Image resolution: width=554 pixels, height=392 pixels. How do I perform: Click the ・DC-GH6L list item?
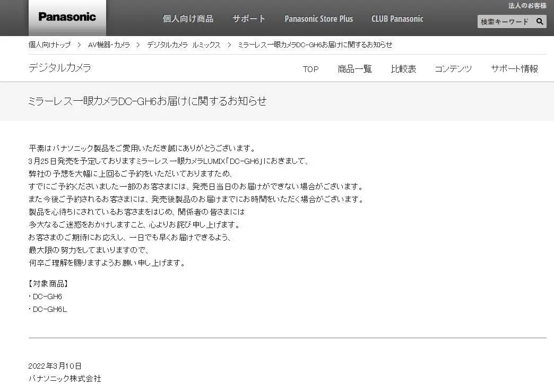point(48,309)
